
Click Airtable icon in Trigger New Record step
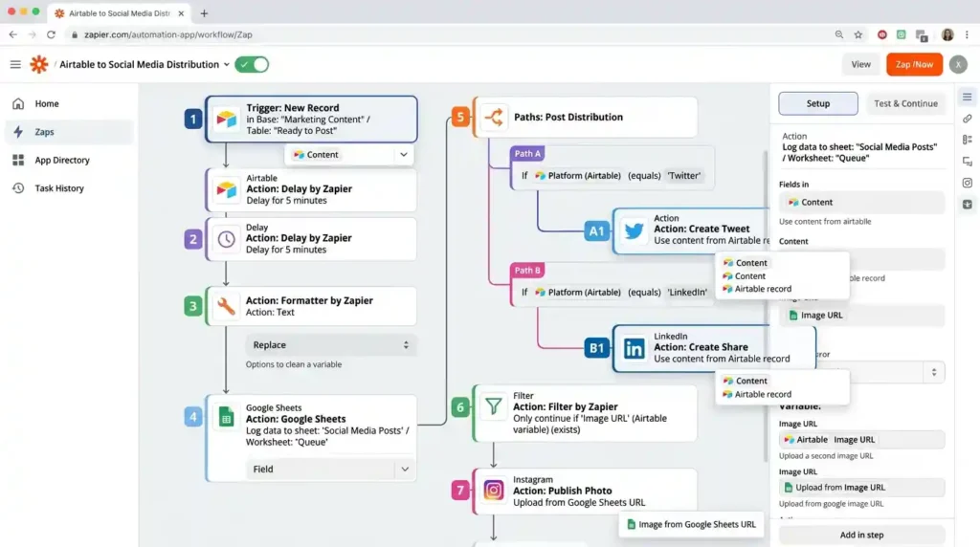(226, 119)
